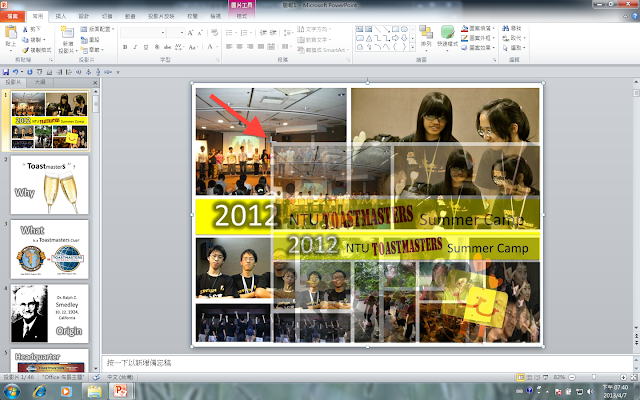
Task: Switch to the Slide Show ribbon tab
Action: [161, 16]
